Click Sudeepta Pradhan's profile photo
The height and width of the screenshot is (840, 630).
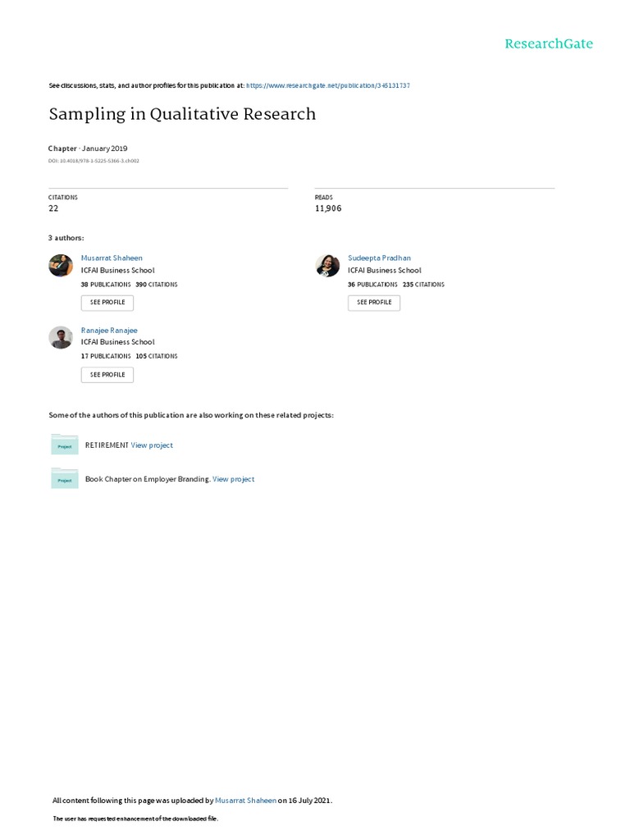(x=327, y=266)
